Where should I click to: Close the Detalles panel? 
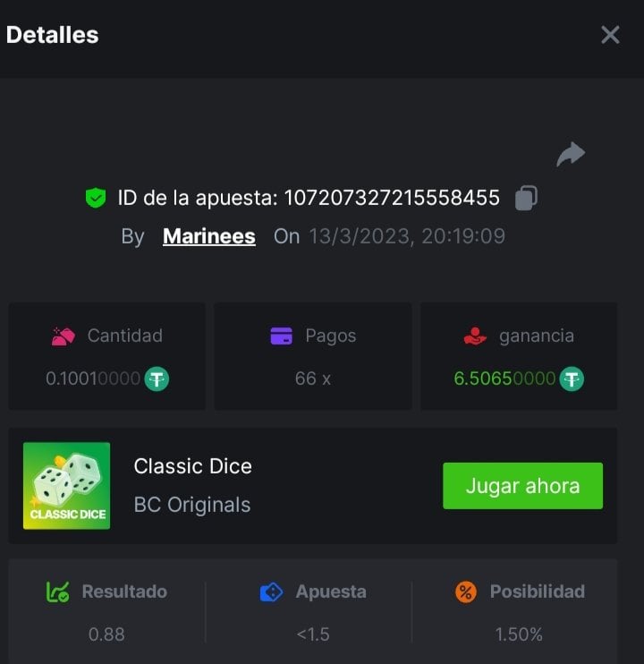coord(610,35)
